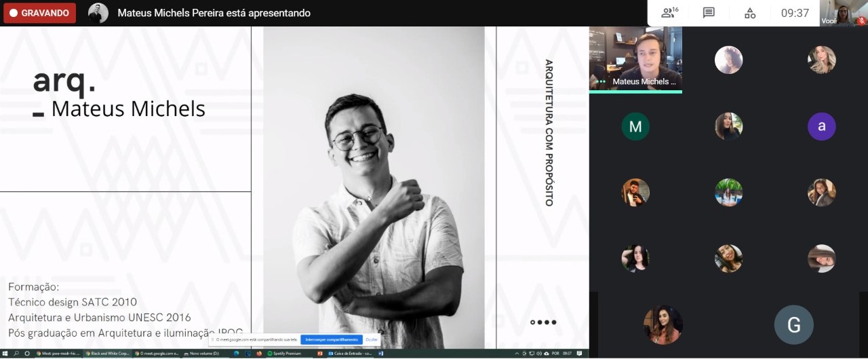The width and height of the screenshot is (868, 359).
Task: Open Windows taskbar search magnifier
Action: point(16,354)
